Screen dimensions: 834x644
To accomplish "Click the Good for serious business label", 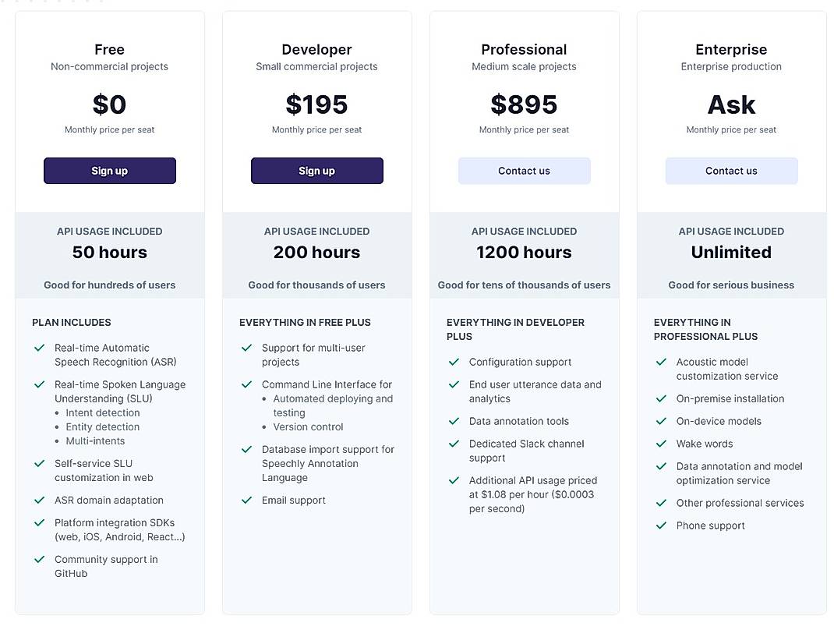I will click(x=731, y=285).
